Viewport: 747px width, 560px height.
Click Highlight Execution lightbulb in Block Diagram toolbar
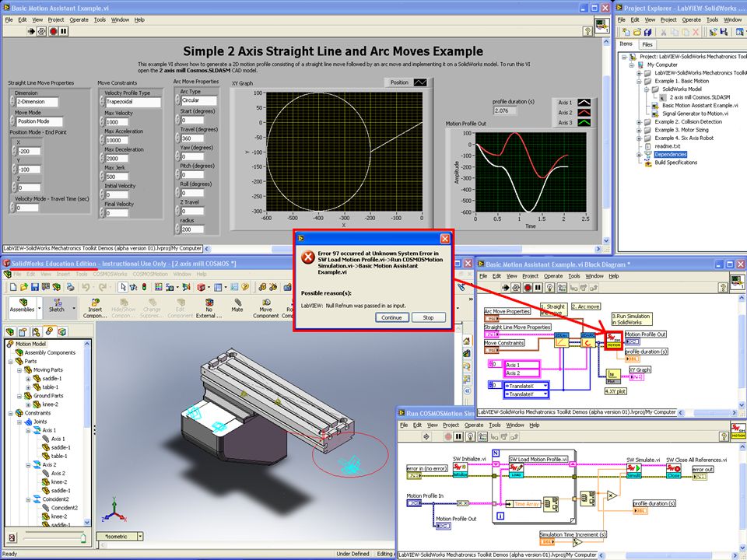[x=550, y=288]
